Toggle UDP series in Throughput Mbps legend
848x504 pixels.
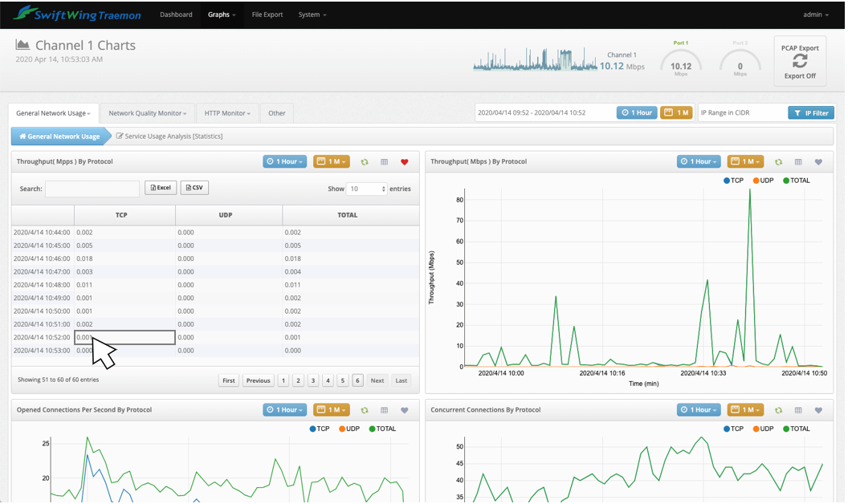click(x=763, y=181)
